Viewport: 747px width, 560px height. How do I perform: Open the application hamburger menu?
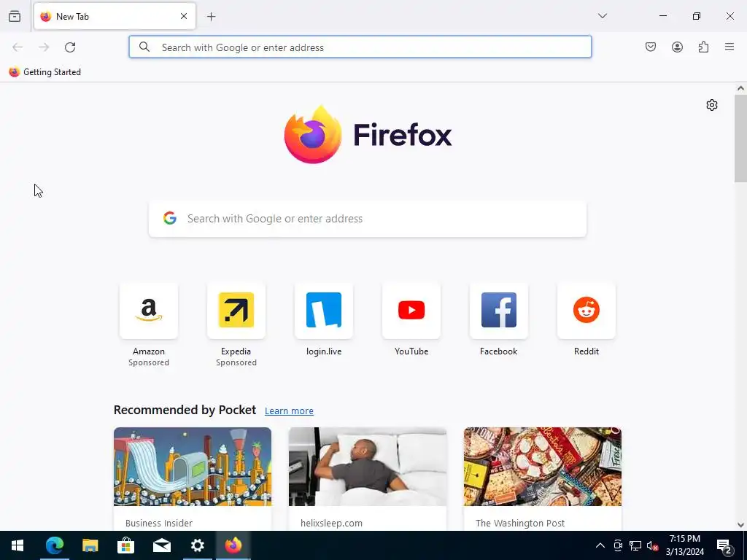pos(729,47)
